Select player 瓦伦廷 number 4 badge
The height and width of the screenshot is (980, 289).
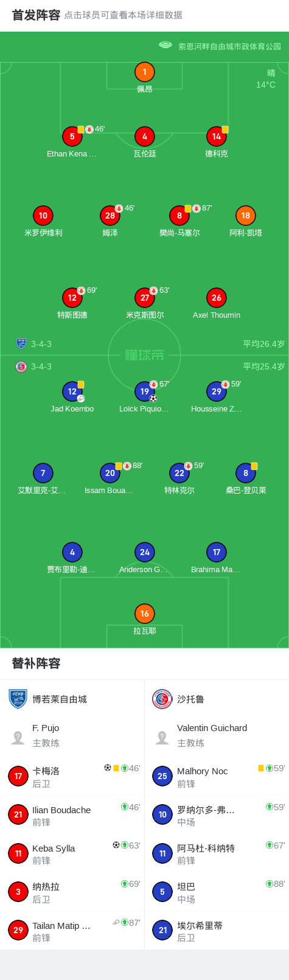click(145, 136)
